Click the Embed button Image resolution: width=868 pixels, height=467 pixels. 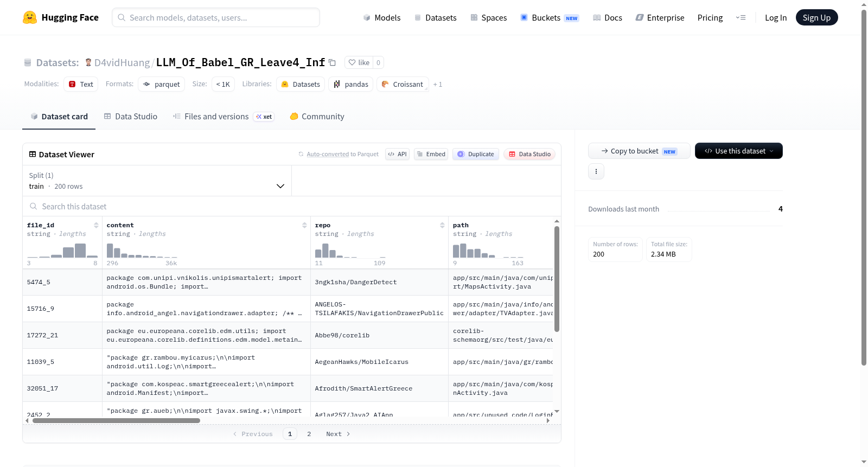click(x=431, y=154)
